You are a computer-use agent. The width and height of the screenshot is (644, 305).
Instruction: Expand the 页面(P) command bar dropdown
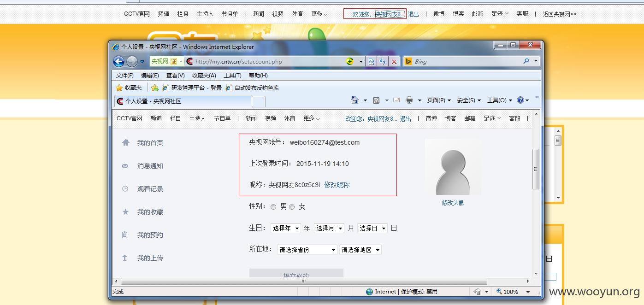438,100
